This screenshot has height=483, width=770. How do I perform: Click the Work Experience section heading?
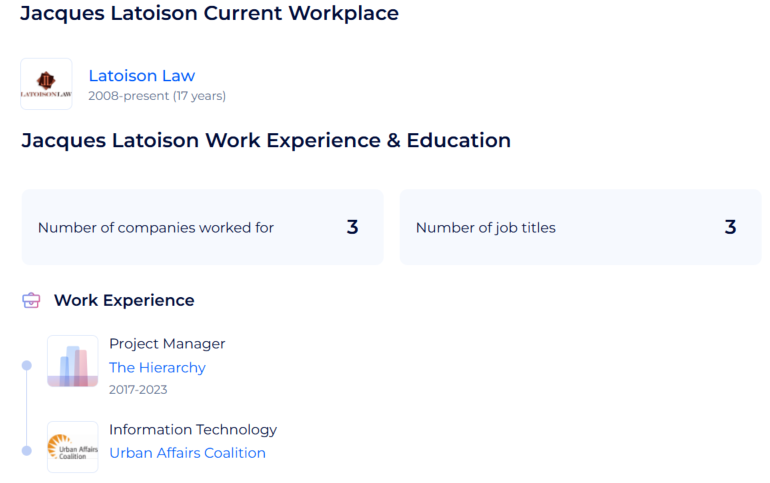pyautogui.click(x=124, y=300)
